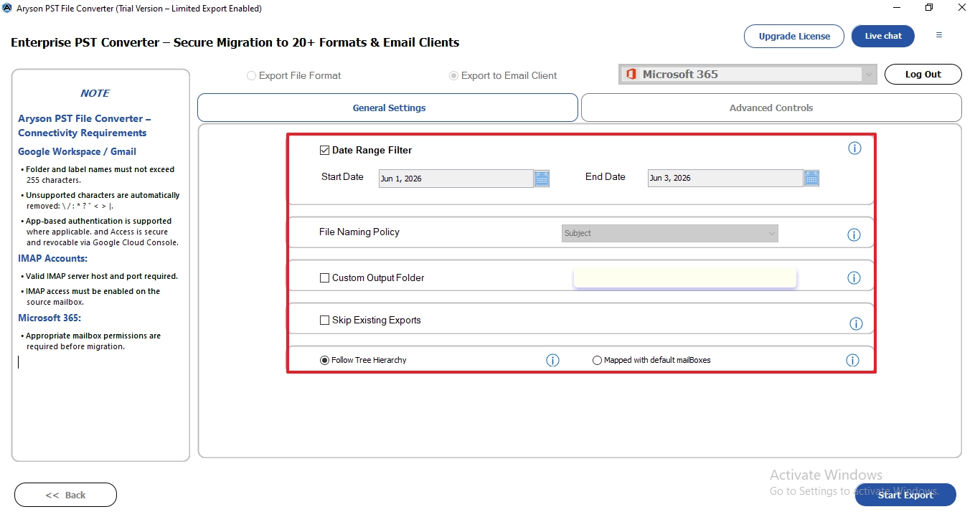
Task: Click the Valid IMAP server host note
Action: (x=102, y=276)
